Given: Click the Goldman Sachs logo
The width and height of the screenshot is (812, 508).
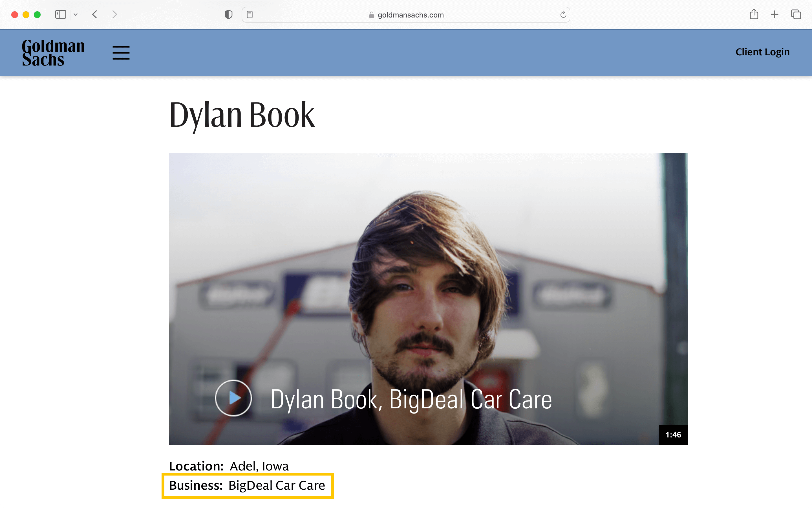Looking at the screenshot, I should [53, 53].
